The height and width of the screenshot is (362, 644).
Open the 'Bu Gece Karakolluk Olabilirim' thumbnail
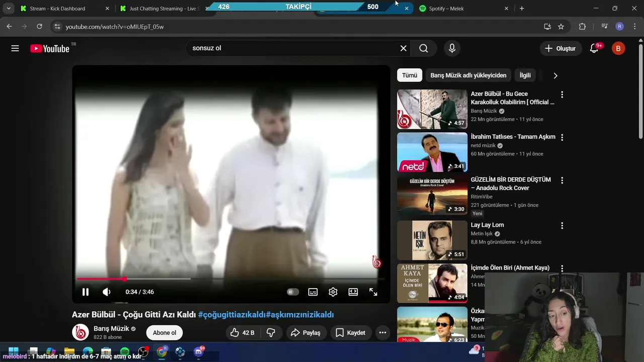tap(432, 109)
